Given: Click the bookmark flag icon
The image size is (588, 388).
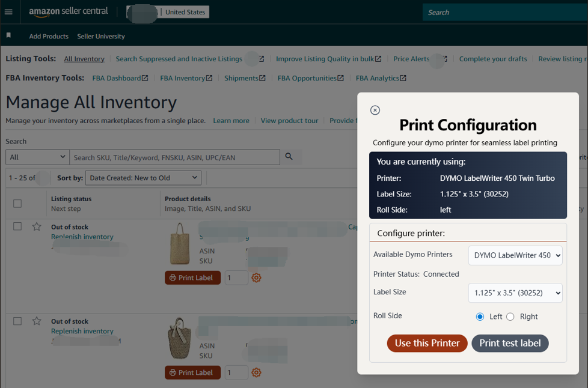Looking at the screenshot, I should click(8, 35).
